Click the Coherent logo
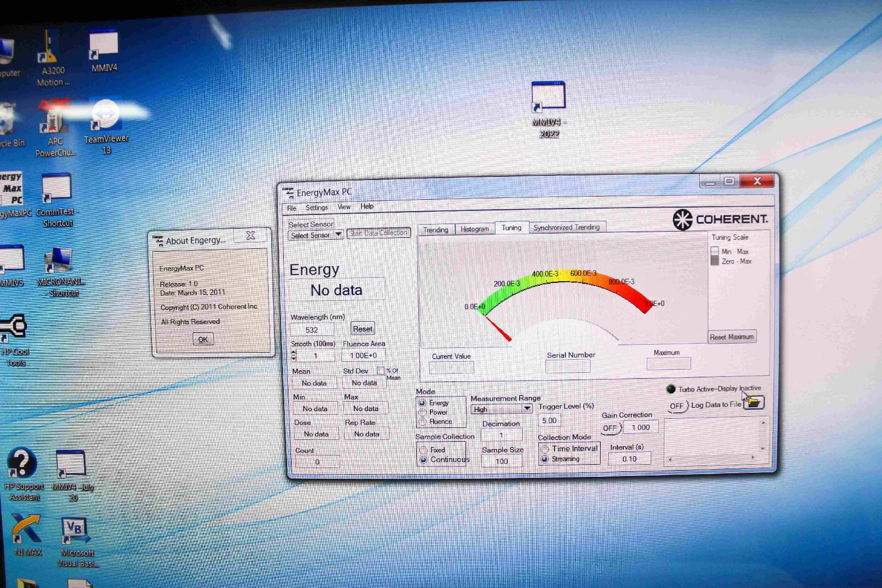The image size is (882, 588). click(x=720, y=219)
